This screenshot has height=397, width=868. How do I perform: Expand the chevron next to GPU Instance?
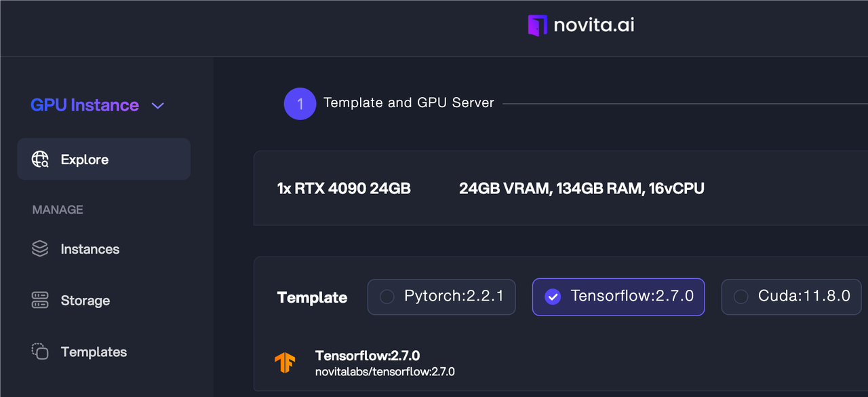(158, 106)
